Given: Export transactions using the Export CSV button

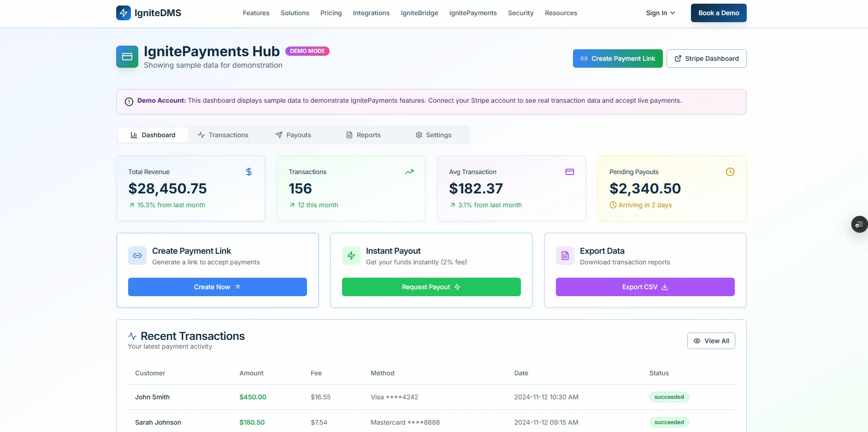Looking at the screenshot, I should coord(645,287).
